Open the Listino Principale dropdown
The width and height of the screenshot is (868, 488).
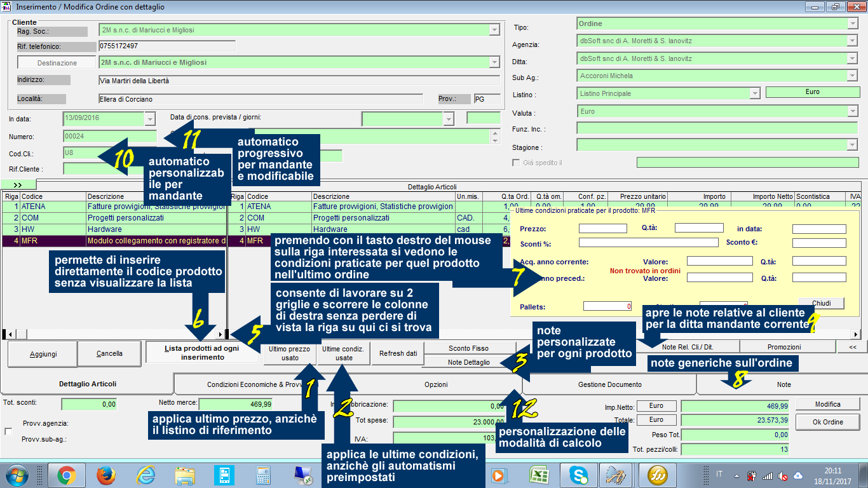click(755, 93)
